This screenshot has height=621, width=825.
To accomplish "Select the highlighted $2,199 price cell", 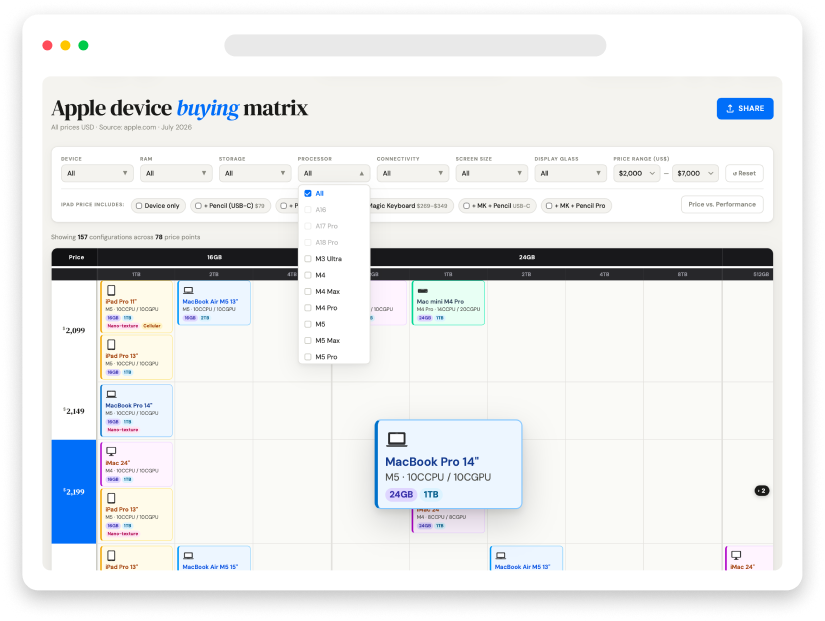I will pyautogui.click(x=74, y=492).
